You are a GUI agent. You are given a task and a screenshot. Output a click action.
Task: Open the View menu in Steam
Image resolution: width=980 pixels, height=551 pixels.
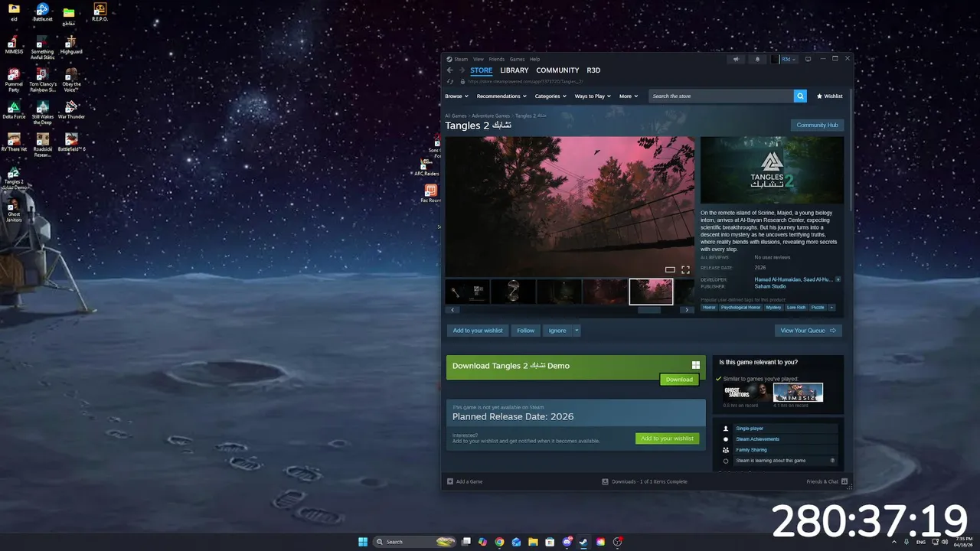[x=478, y=59]
